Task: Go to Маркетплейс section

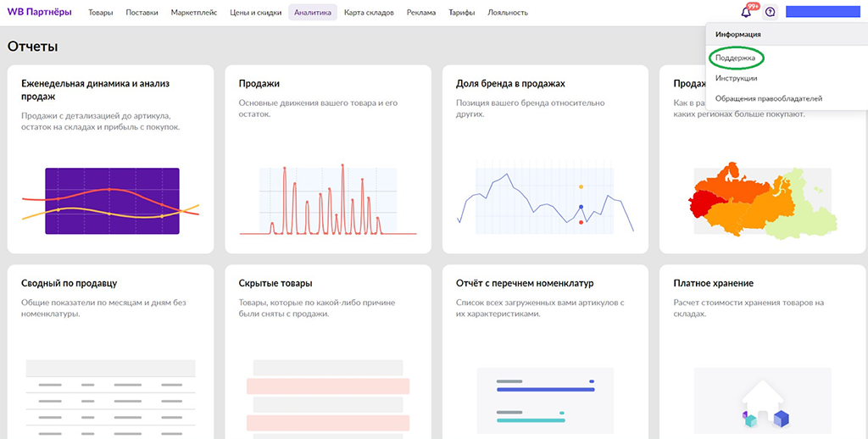Action: (194, 13)
